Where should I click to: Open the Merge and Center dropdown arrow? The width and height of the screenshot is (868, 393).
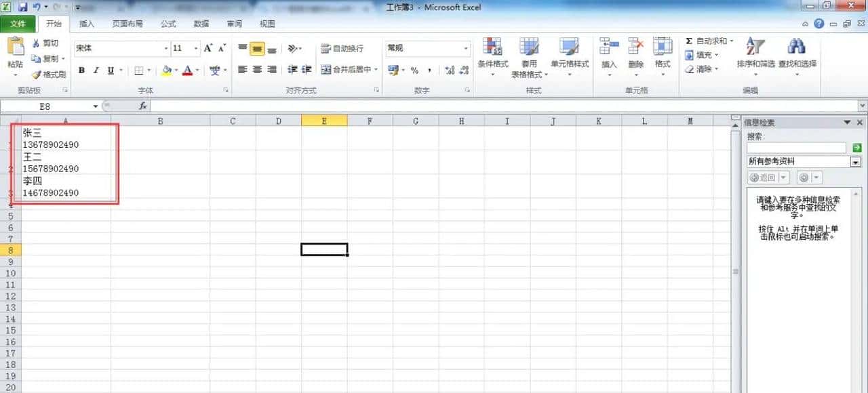(x=376, y=70)
